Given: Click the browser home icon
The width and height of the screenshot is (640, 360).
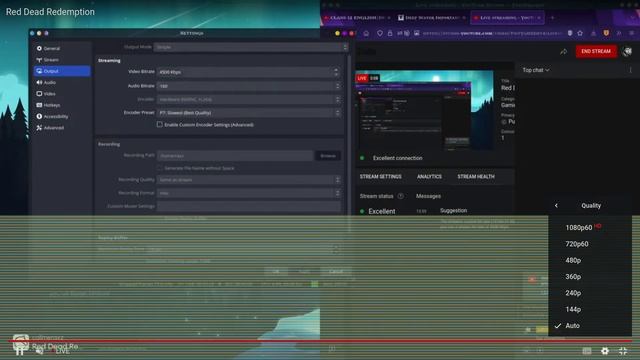Looking at the screenshot, I should coord(366,33).
